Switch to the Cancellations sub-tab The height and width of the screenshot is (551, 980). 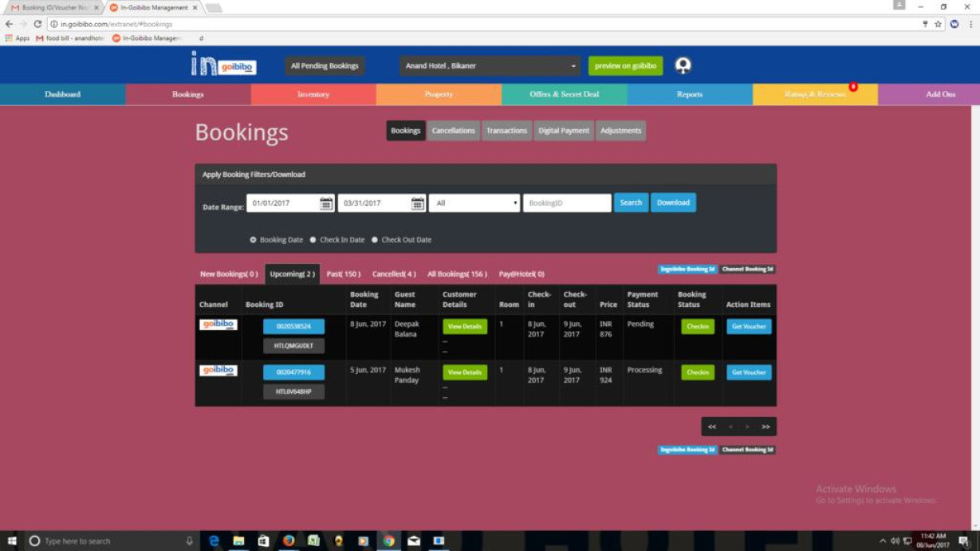click(453, 131)
